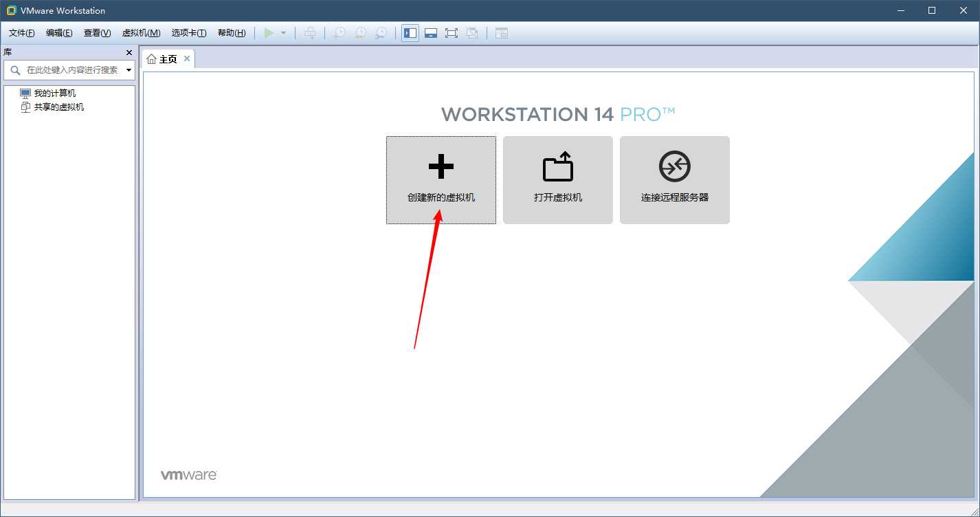This screenshot has width=980, height=517.
Task: Click the green power on play icon
Action: (269, 33)
